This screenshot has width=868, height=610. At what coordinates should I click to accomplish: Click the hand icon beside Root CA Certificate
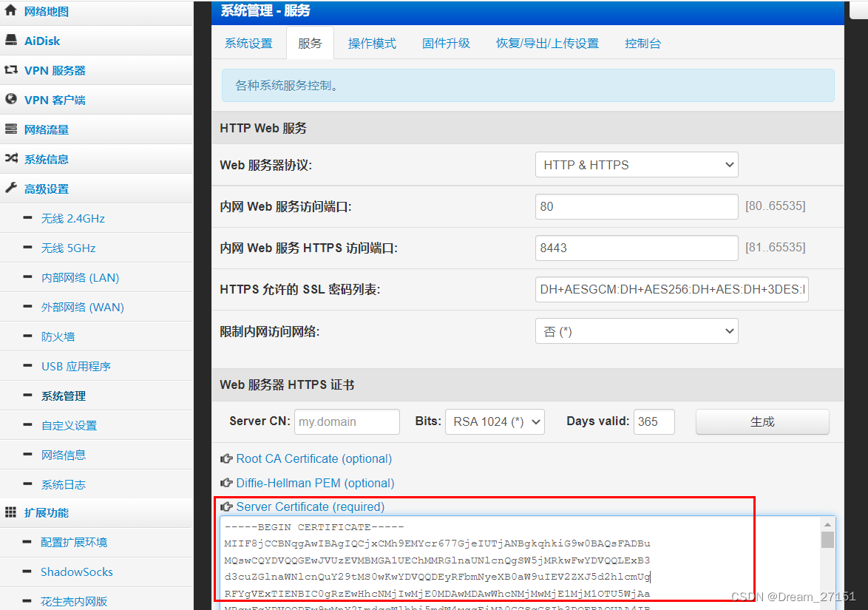(x=226, y=458)
